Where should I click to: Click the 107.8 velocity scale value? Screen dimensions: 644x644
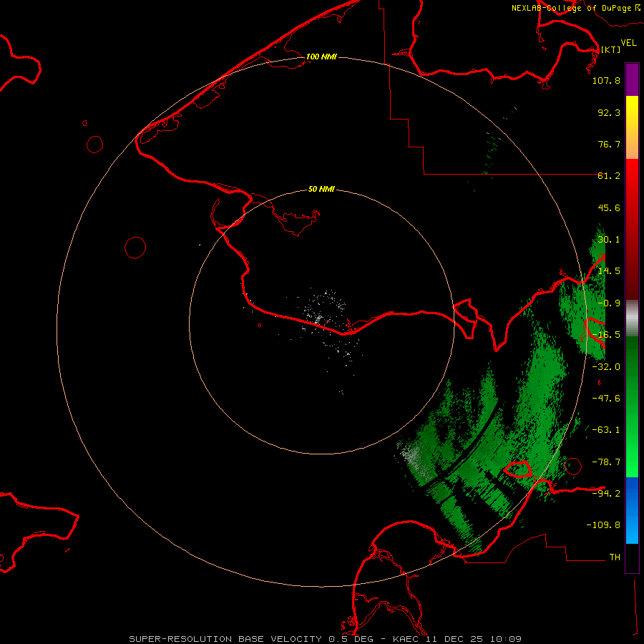coord(606,80)
